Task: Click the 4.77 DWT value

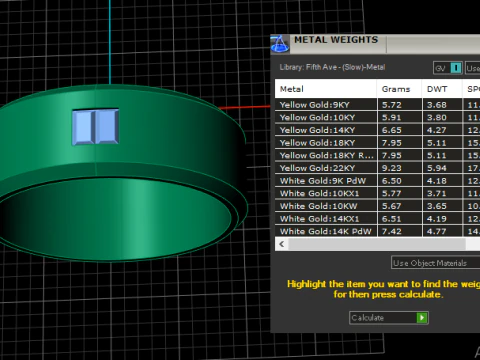Action: point(437,231)
